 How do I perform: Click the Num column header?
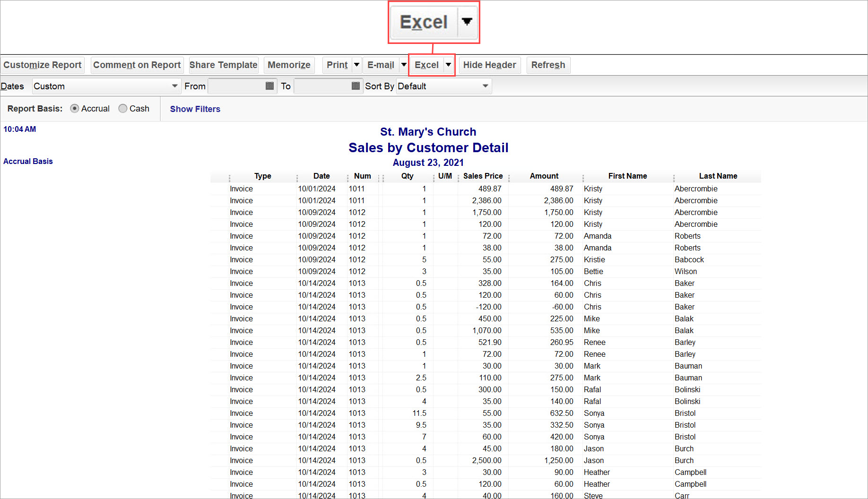pos(363,176)
